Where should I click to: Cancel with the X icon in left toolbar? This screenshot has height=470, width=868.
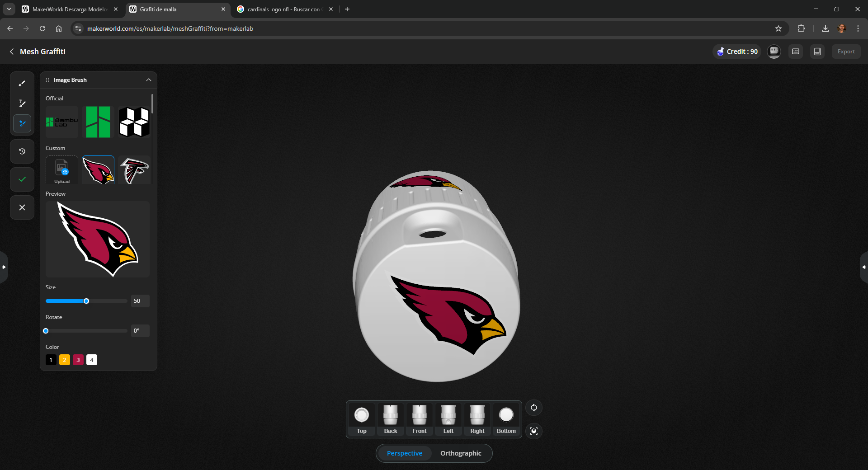[22, 207]
